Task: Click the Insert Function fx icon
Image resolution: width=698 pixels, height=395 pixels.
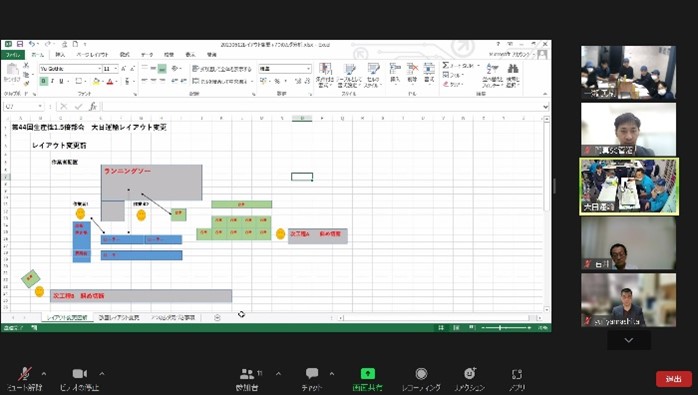Action: click(x=93, y=106)
